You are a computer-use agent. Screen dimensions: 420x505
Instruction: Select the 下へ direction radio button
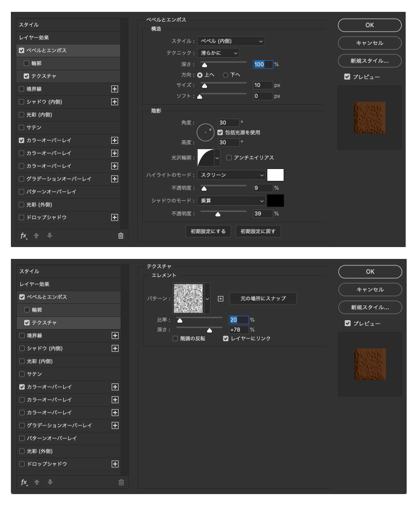click(x=226, y=75)
